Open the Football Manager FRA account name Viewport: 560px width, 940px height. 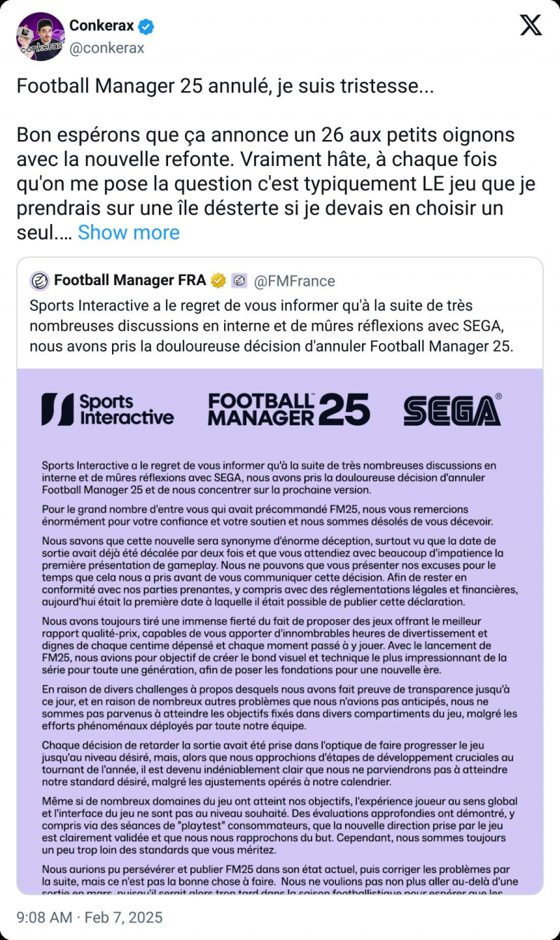click(x=129, y=281)
